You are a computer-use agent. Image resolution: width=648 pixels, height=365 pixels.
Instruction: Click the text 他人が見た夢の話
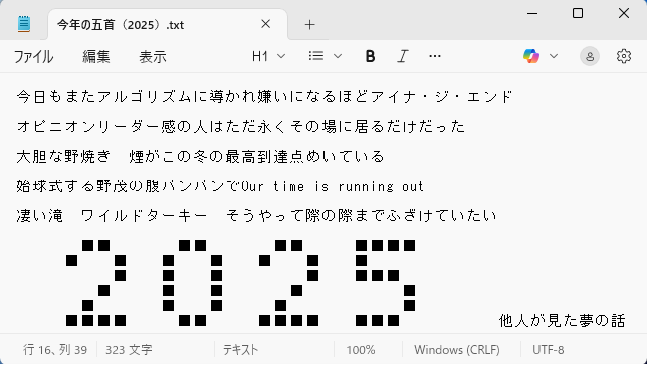tap(562, 321)
